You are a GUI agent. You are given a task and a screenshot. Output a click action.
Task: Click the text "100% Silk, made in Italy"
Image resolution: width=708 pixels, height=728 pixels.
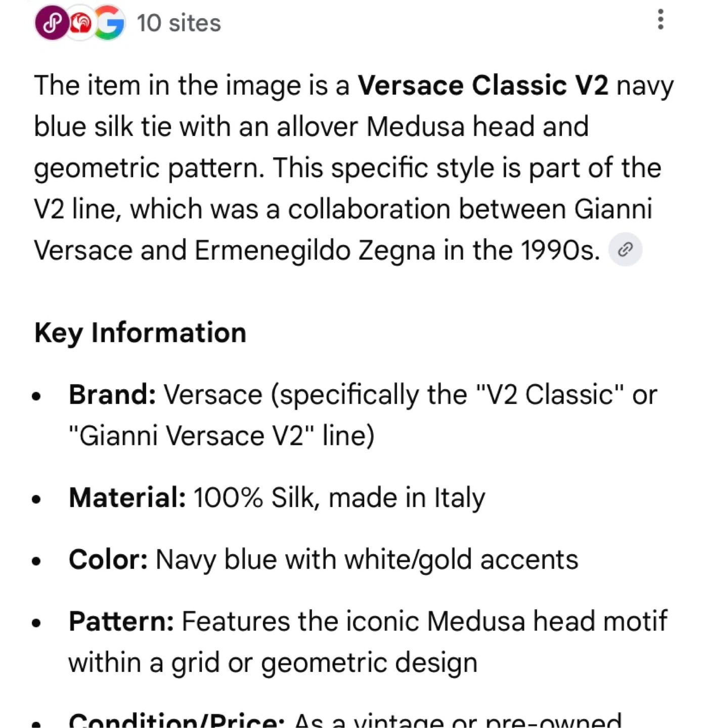tap(339, 497)
